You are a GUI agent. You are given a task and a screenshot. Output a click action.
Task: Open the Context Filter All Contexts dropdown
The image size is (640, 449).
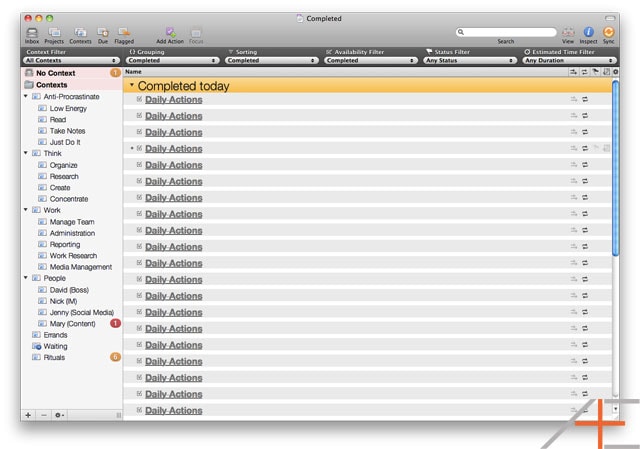(71, 60)
